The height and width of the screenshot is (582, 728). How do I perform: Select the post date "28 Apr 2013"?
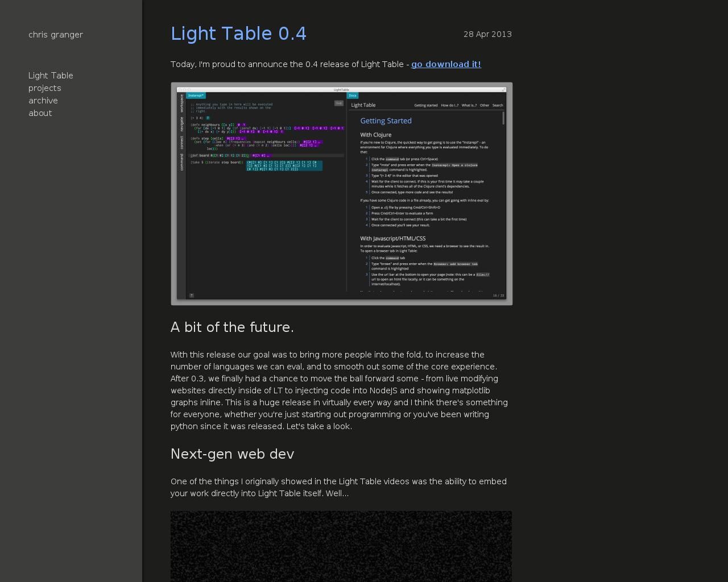[x=487, y=34]
